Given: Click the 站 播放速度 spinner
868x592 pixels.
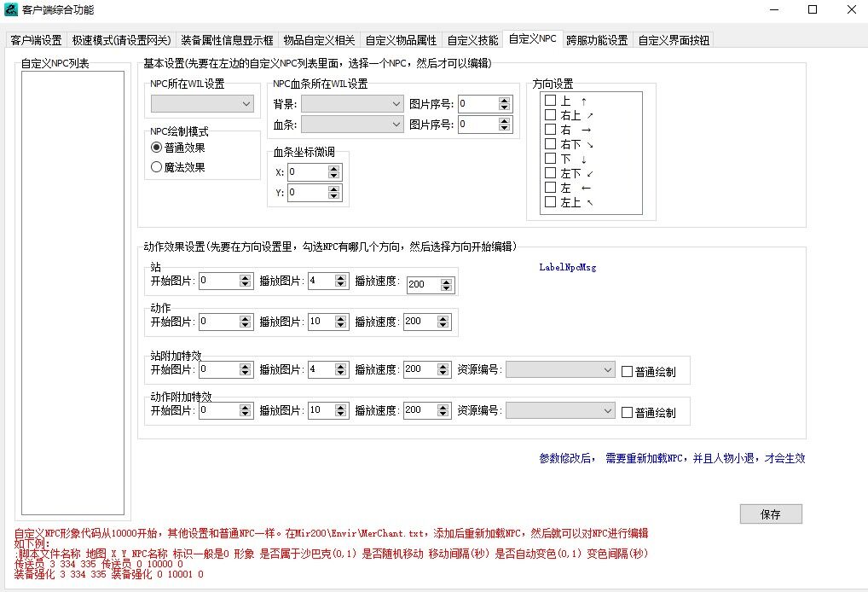Looking at the screenshot, I should tap(446, 285).
